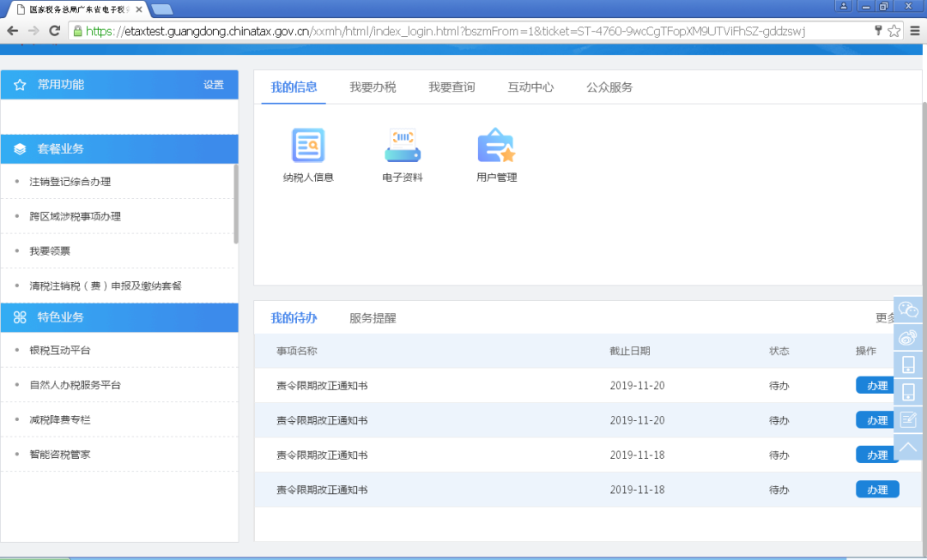This screenshot has height=560, width=927.
Task: Click the 更多 link in the to-do panel
Action: coord(884,318)
